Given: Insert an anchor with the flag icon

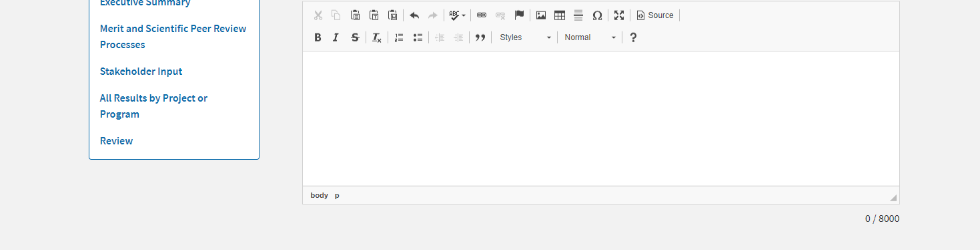Looking at the screenshot, I should 519,15.
